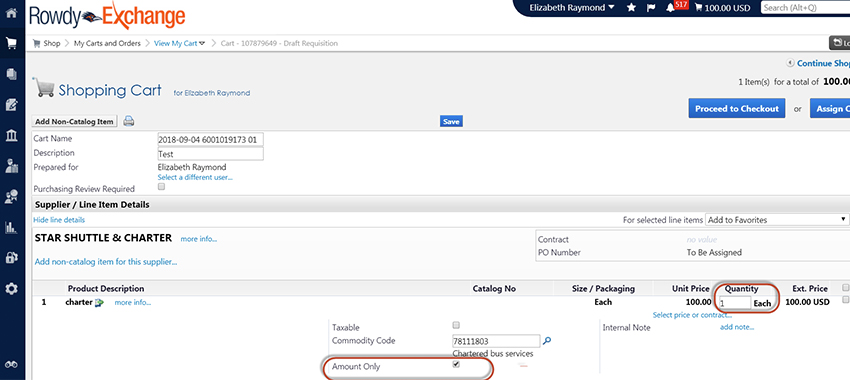
Task: Click the breadcrumb cart icon before Shop
Action: tap(37, 43)
